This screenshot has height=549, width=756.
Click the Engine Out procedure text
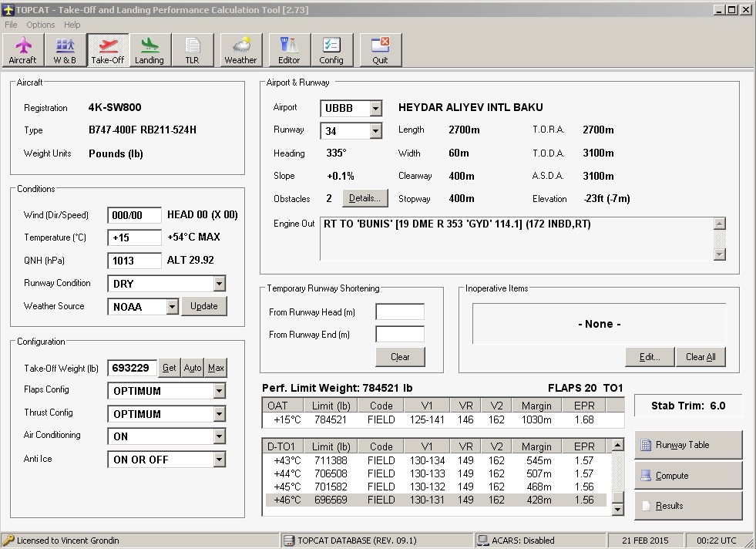coord(457,224)
